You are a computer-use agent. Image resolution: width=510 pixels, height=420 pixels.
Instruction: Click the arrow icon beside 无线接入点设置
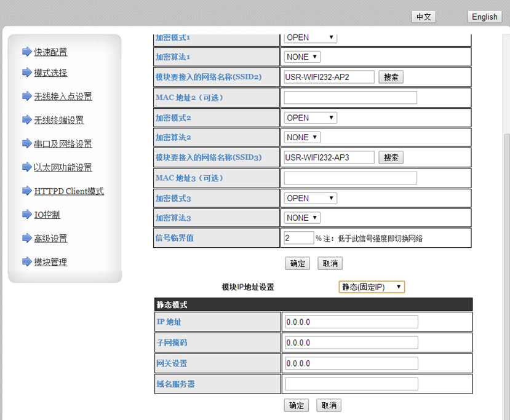26,96
